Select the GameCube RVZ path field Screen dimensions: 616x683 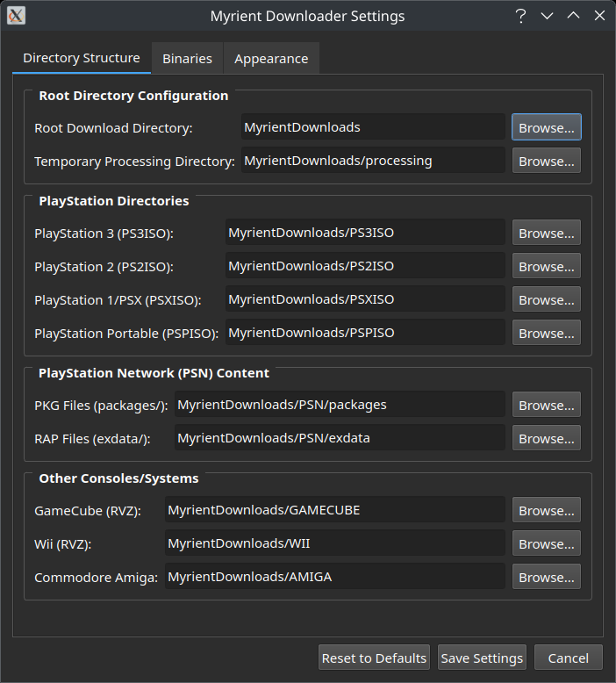[x=334, y=510]
